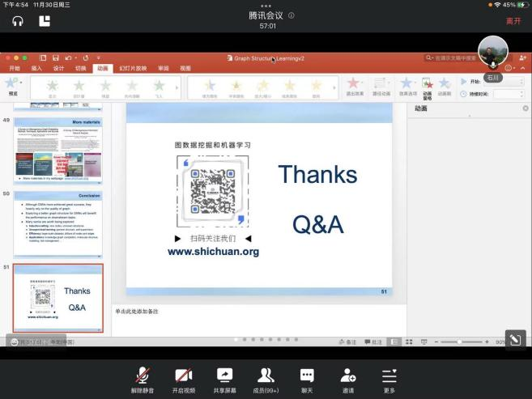Expand the 更多 more options menu
The height and width of the screenshot is (399, 532).
point(389,377)
